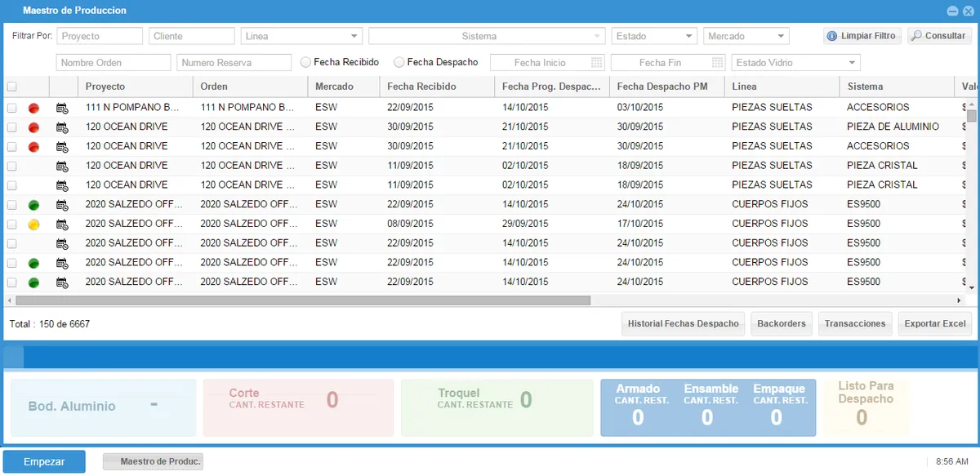This screenshot has width=980, height=476.
Task: Open the Backorders view
Action: pyautogui.click(x=782, y=324)
